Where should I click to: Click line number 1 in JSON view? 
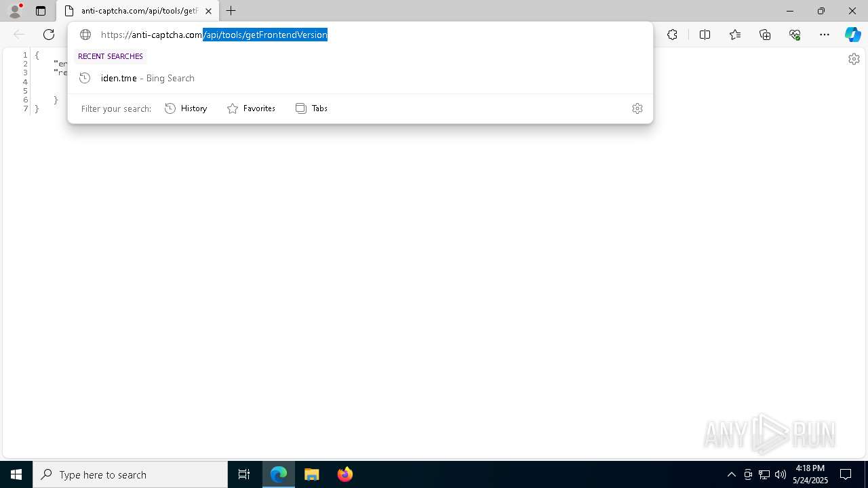(x=25, y=55)
